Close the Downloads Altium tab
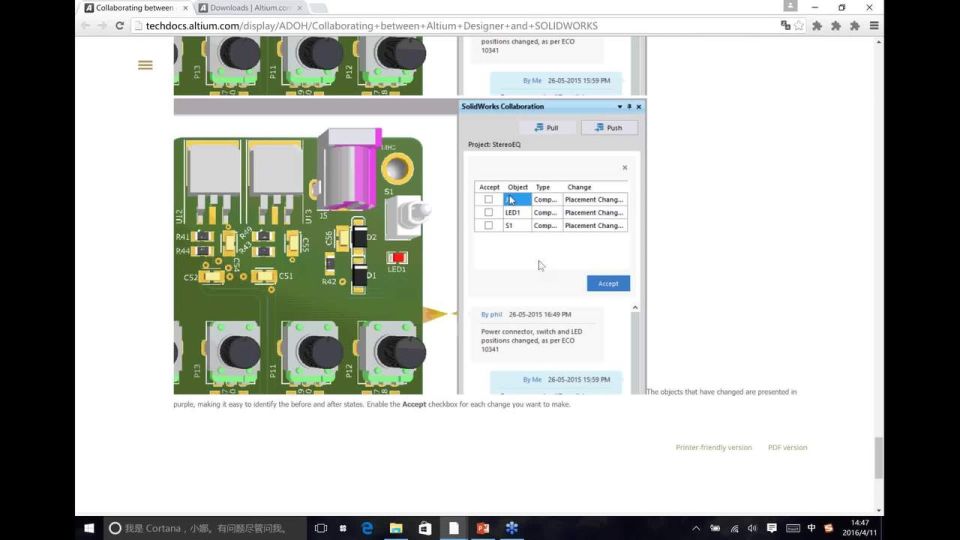 pos(299,8)
